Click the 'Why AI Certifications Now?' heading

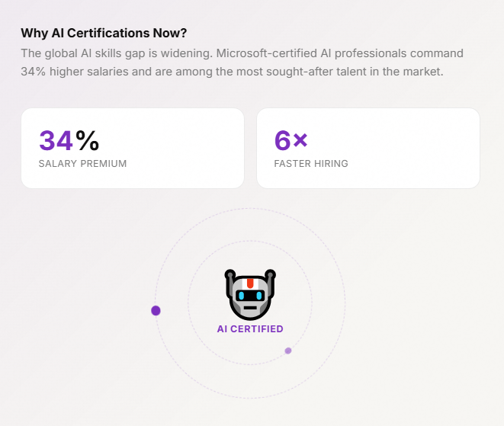pyautogui.click(x=104, y=33)
